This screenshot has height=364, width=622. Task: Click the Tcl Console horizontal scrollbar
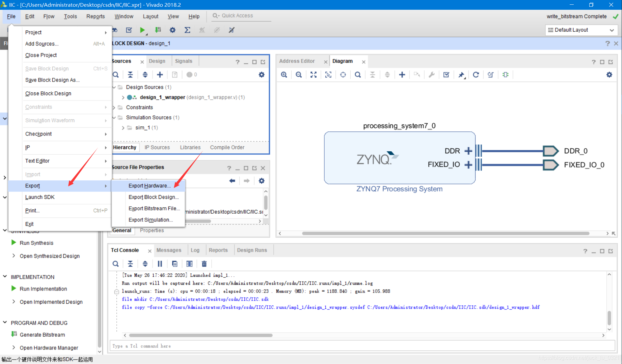point(200,335)
